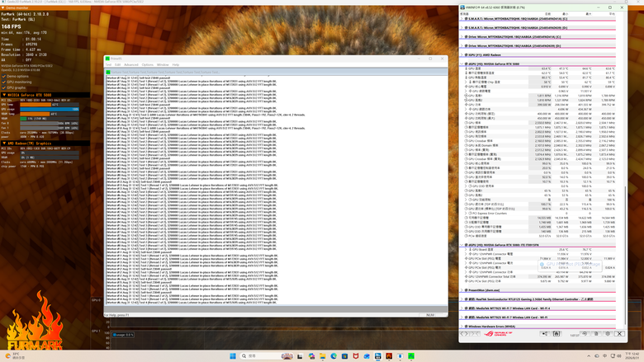Toggle GPU monitoring checkbox in FurMark

tap(4, 82)
